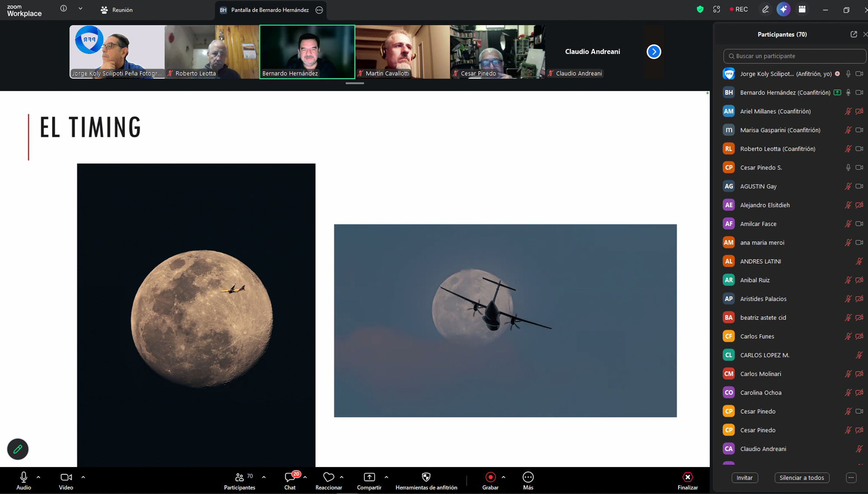Screen dimensions: 868x494
Task: Expand dropdown arrow next to meeting info
Action: (x=80, y=9)
